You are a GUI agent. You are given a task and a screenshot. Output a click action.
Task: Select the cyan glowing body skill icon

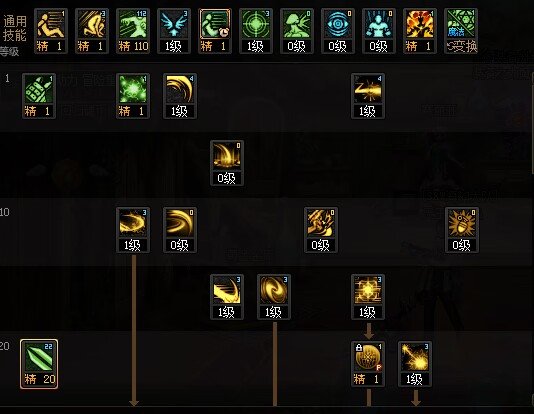pos(379,31)
